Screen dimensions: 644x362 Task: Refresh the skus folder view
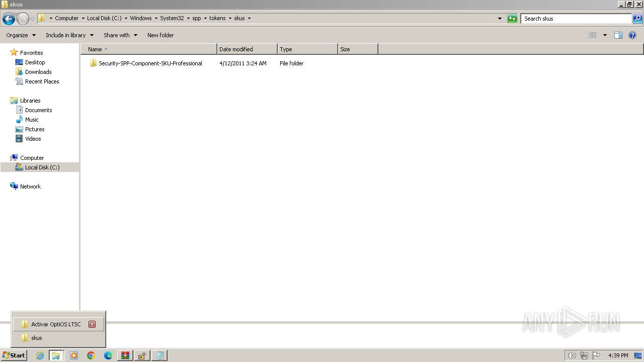point(512,19)
